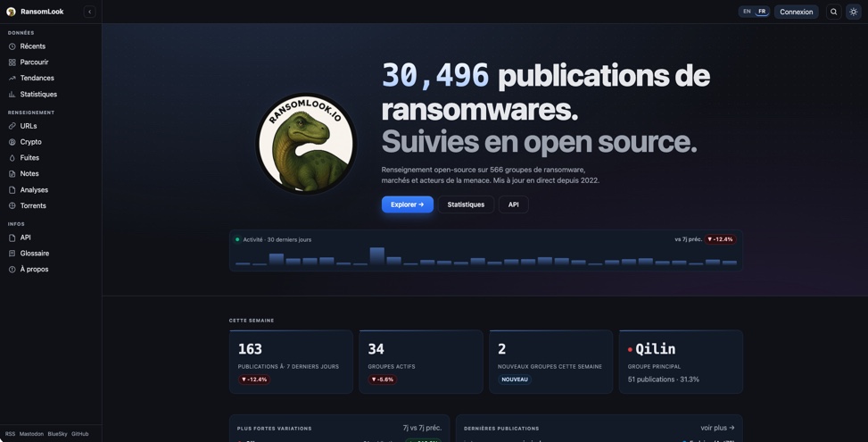
Task: Open the Crypto section
Action: 30,142
